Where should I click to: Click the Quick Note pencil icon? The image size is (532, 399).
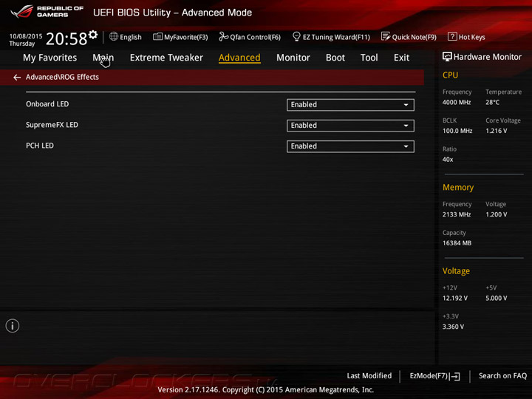(386, 36)
